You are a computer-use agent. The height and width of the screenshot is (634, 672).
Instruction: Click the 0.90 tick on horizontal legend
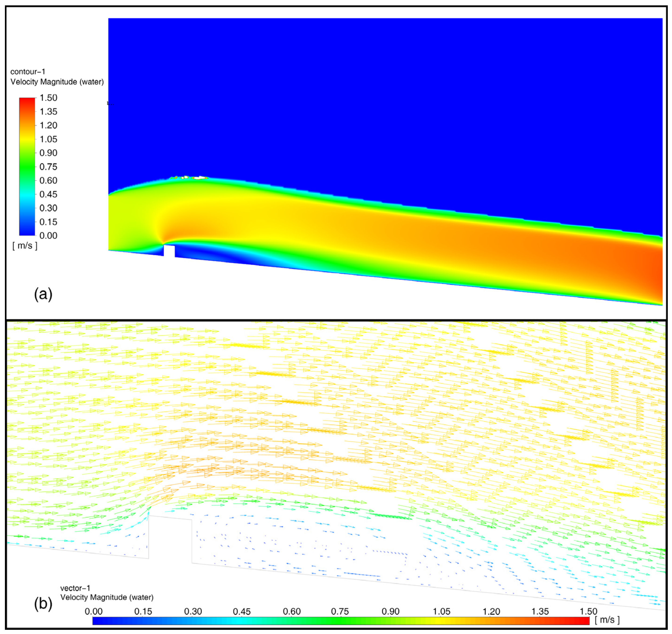pos(390,611)
